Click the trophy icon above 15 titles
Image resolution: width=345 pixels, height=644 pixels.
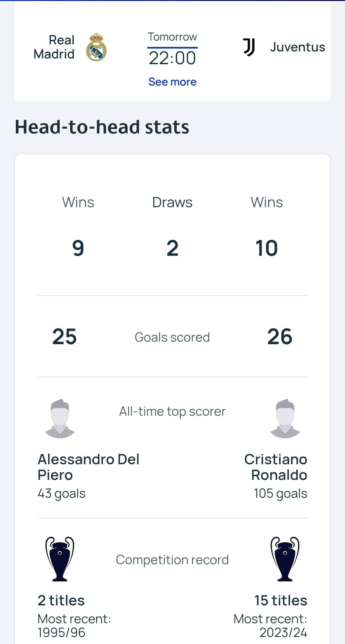285,559
